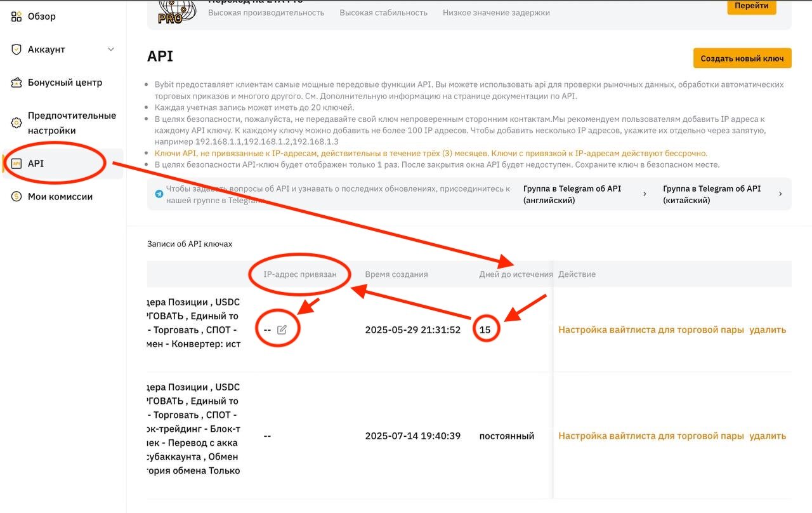The width and height of the screenshot is (812, 513).
Task: Click удалить for the 2025-05-29 key
Action: coord(768,330)
